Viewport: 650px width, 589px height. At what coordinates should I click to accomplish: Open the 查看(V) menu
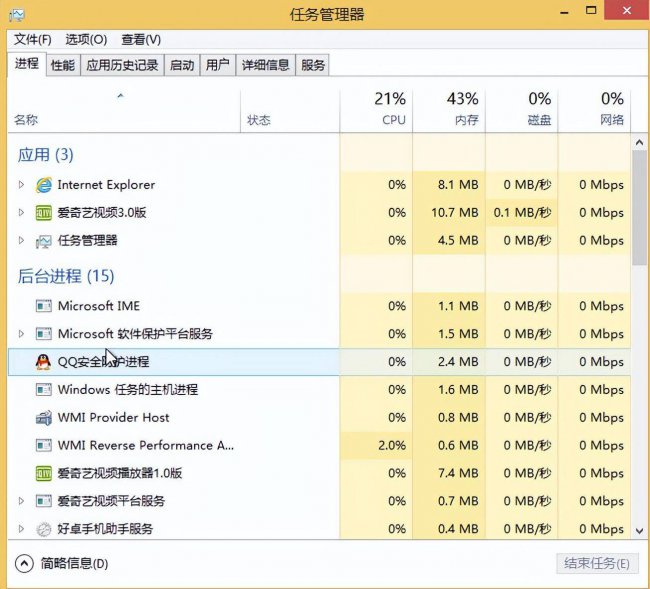tap(141, 40)
